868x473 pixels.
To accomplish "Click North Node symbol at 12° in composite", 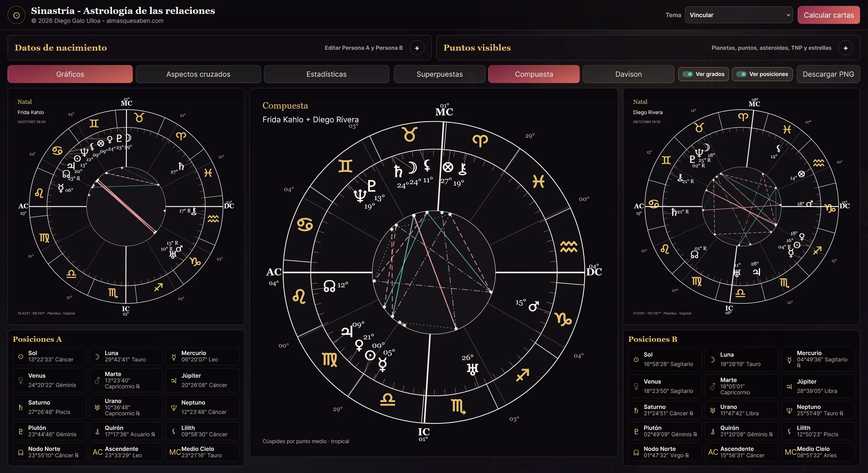I will point(330,286).
